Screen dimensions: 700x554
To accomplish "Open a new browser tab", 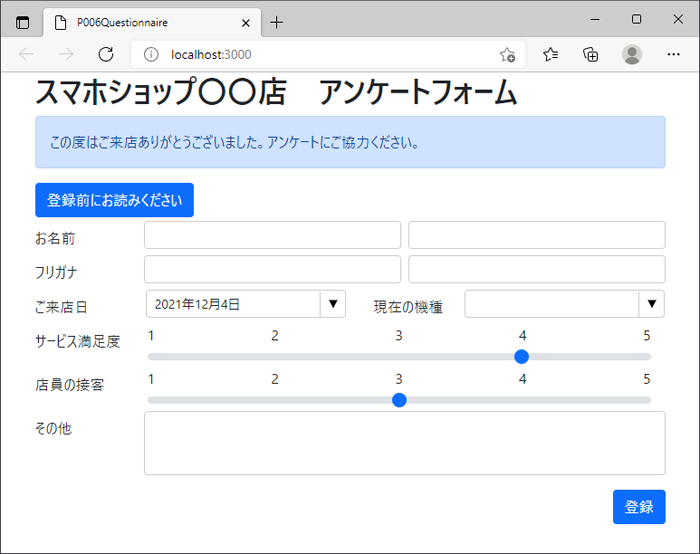I will (x=277, y=22).
